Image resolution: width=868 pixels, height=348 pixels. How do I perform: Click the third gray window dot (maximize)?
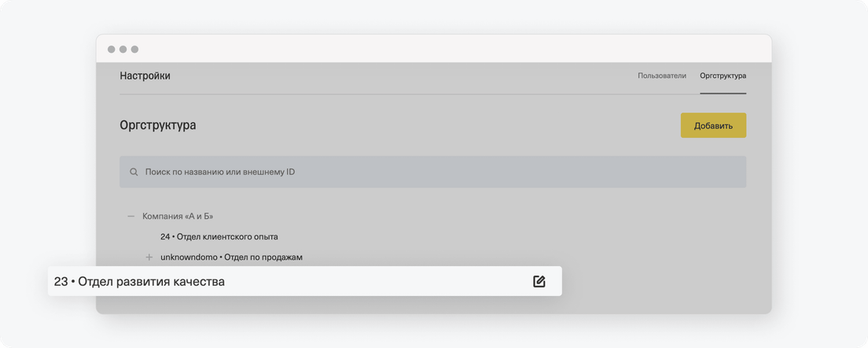pos(134,50)
